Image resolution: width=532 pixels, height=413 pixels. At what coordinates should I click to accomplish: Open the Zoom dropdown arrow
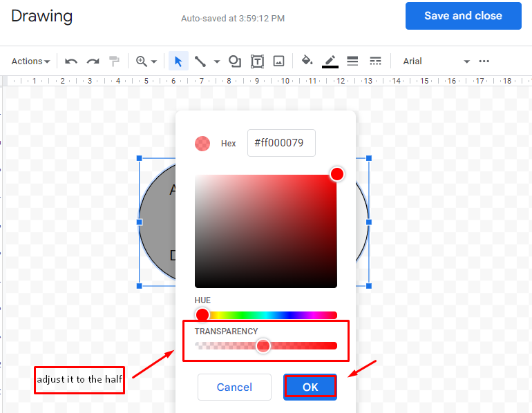[153, 61]
